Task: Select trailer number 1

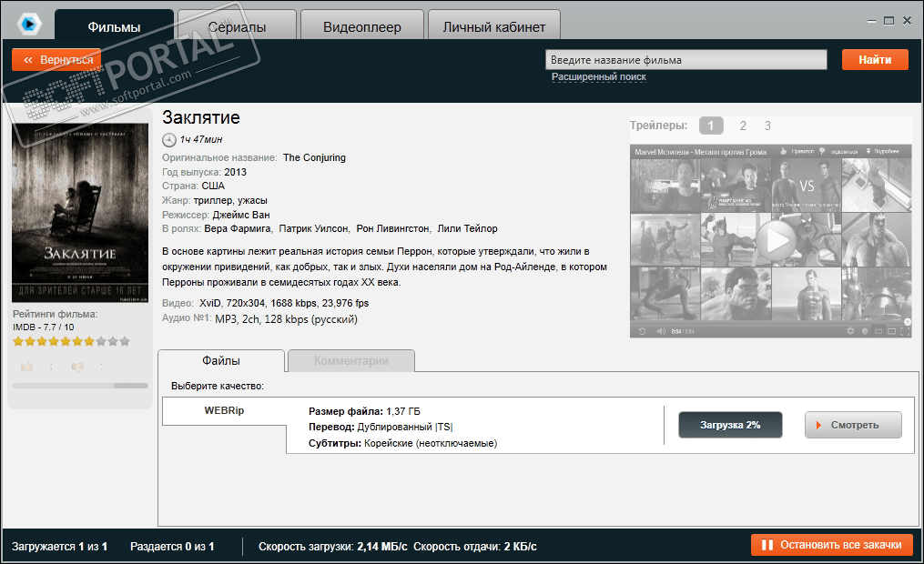Action: coord(711,126)
